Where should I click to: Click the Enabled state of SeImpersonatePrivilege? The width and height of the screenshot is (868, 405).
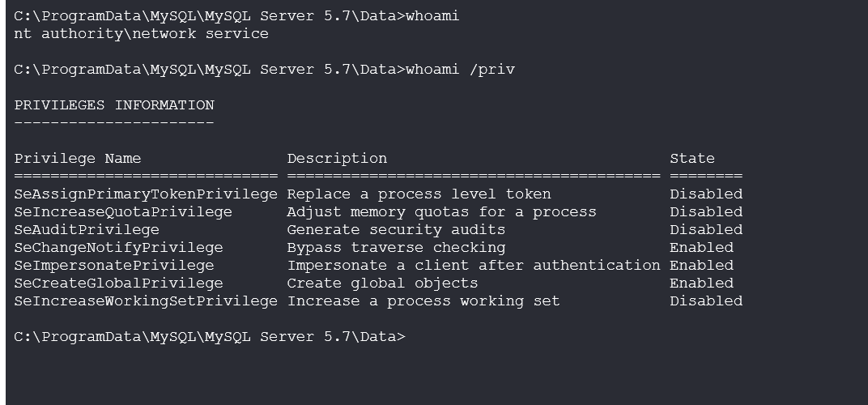(x=701, y=266)
